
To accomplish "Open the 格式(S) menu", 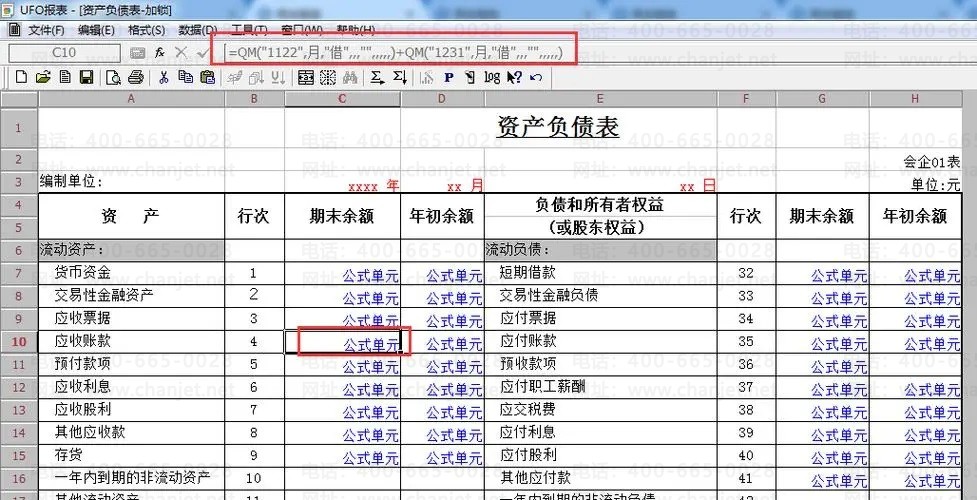I will (x=146, y=30).
